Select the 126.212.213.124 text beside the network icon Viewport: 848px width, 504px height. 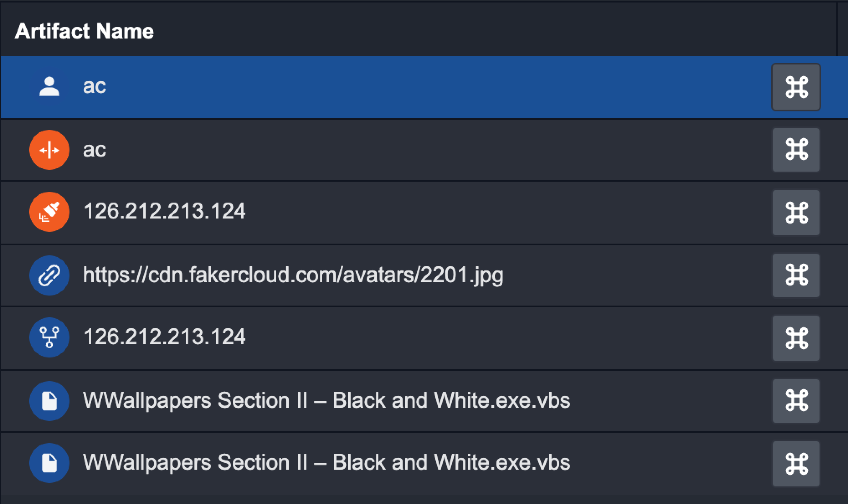(x=164, y=337)
